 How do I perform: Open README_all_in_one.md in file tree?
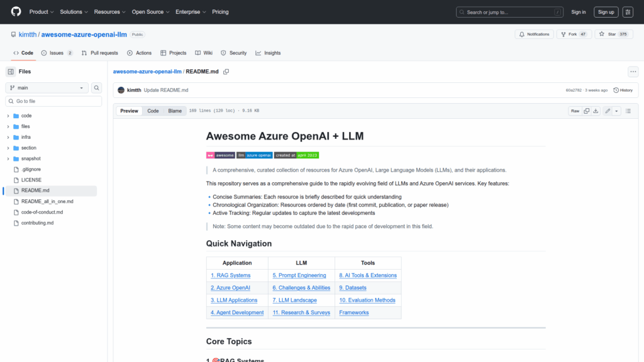tap(47, 201)
